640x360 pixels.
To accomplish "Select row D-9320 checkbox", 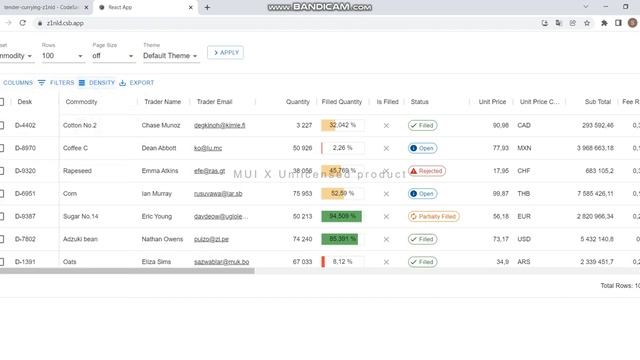I will click(x=2, y=171).
